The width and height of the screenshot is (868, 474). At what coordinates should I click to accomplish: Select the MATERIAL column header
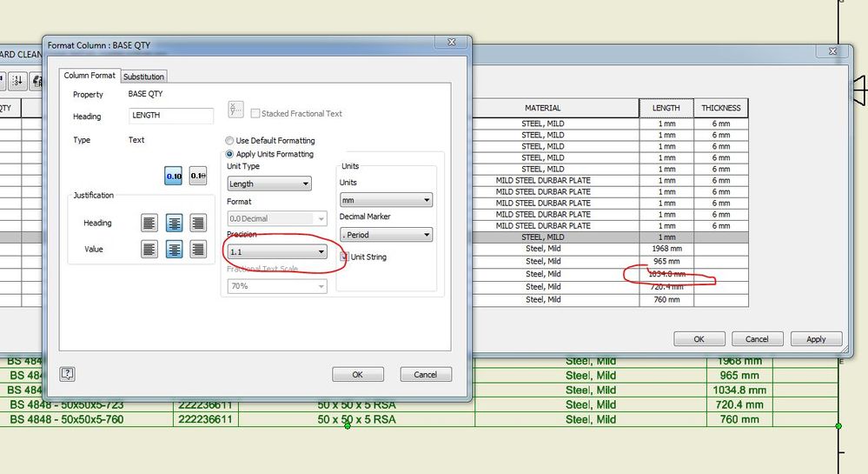[542, 108]
